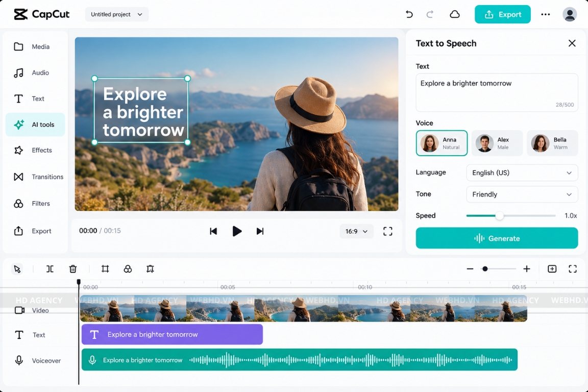The width and height of the screenshot is (588, 392).
Task: Click the timeline zoom in plus
Action: (x=527, y=269)
